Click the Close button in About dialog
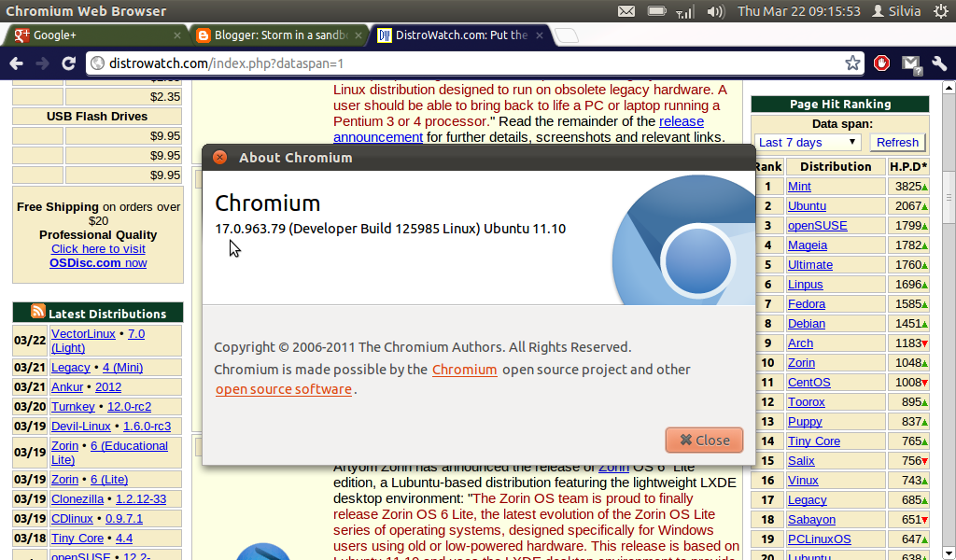 (704, 440)
